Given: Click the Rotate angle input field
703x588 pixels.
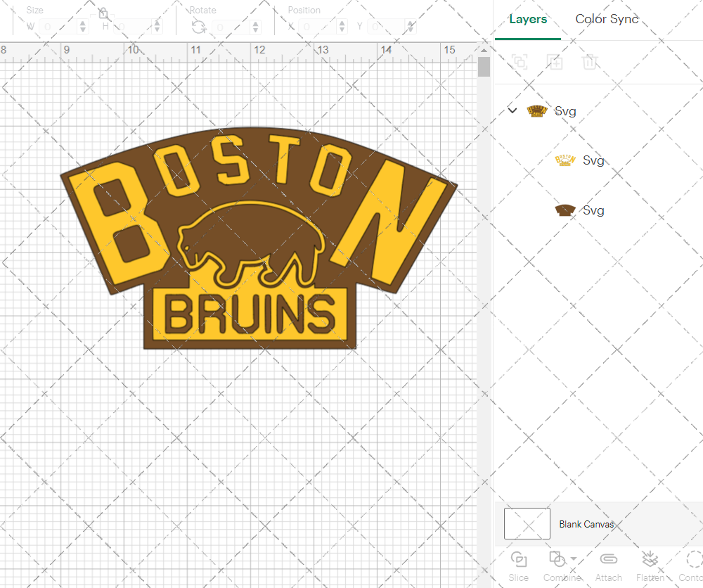Looking at the screenshot, I should point(231,27).
